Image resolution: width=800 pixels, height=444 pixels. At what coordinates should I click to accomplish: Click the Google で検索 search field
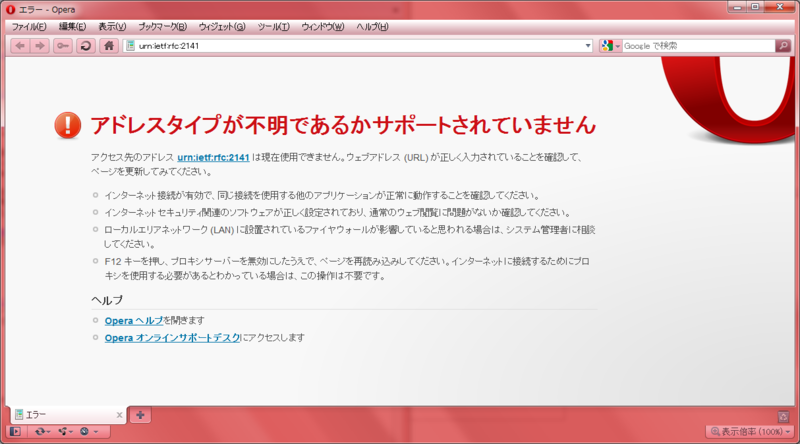pos(698,46)
